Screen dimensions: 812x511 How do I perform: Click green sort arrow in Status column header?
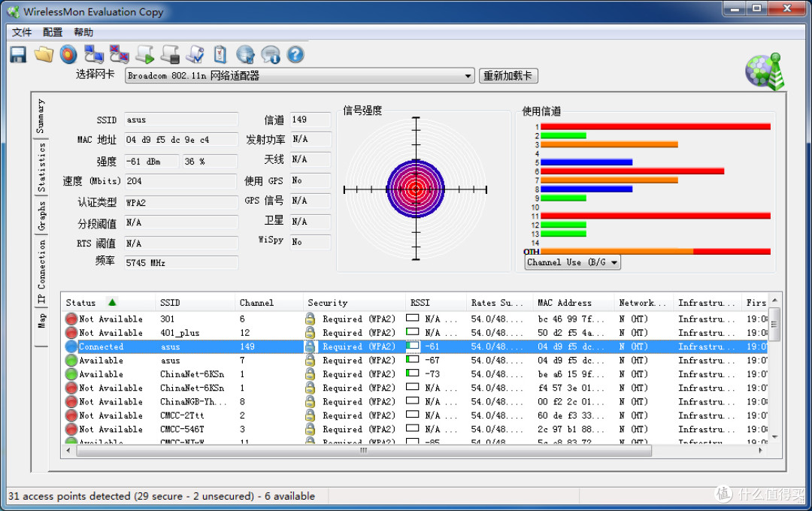pos(112,302)
